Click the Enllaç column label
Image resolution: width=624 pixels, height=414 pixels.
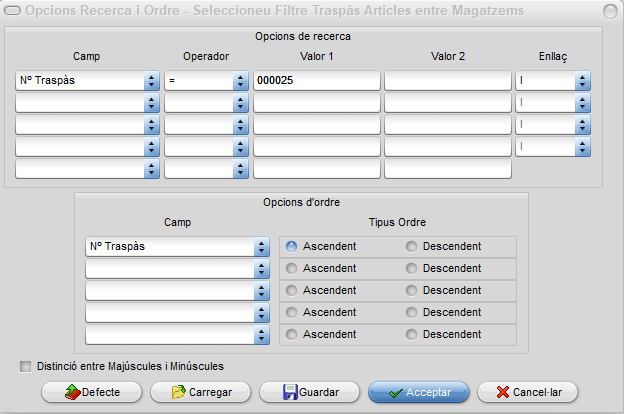(x=553, y=57)
